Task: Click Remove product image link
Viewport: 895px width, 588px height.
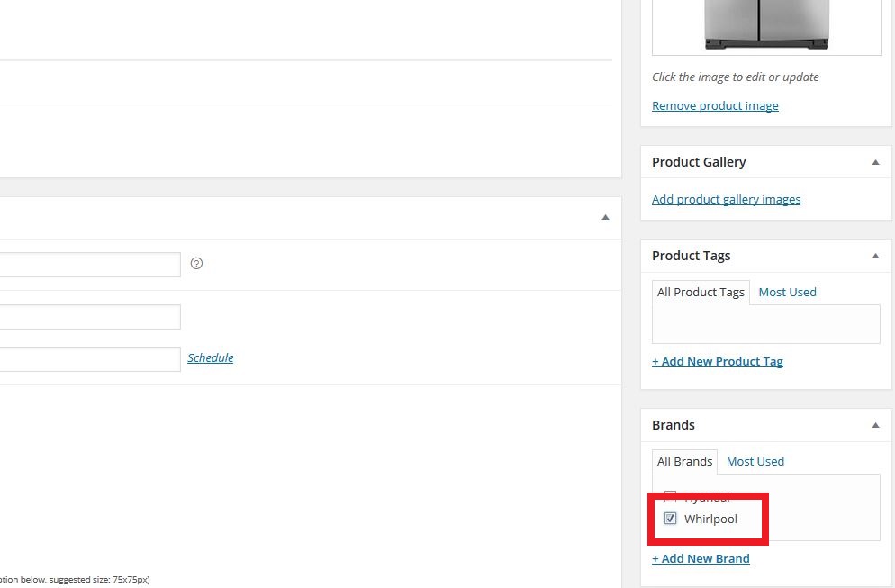Action: 715,105
